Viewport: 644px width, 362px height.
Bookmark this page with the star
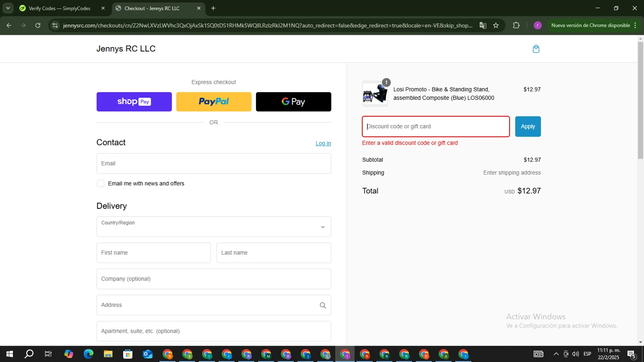point(496,25)
